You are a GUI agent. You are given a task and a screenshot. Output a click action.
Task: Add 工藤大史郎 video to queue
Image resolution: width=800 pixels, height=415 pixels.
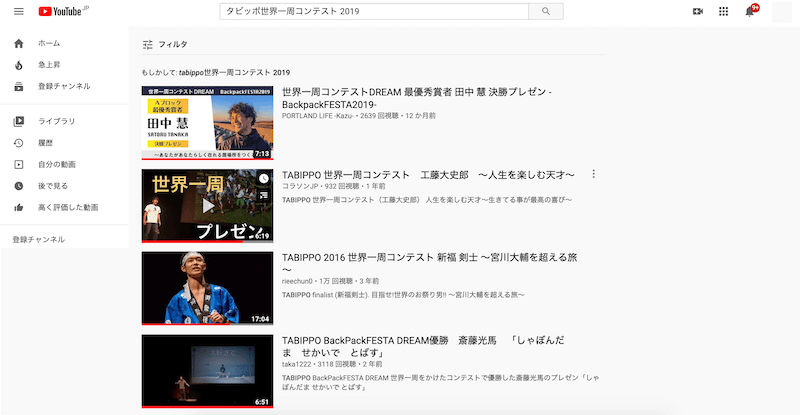[263, 195]
